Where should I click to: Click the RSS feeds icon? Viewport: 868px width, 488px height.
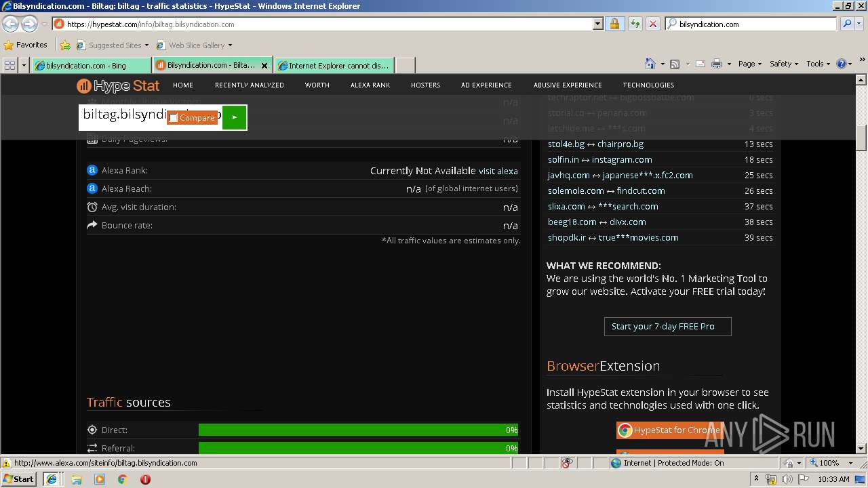(x=675, y=64)
